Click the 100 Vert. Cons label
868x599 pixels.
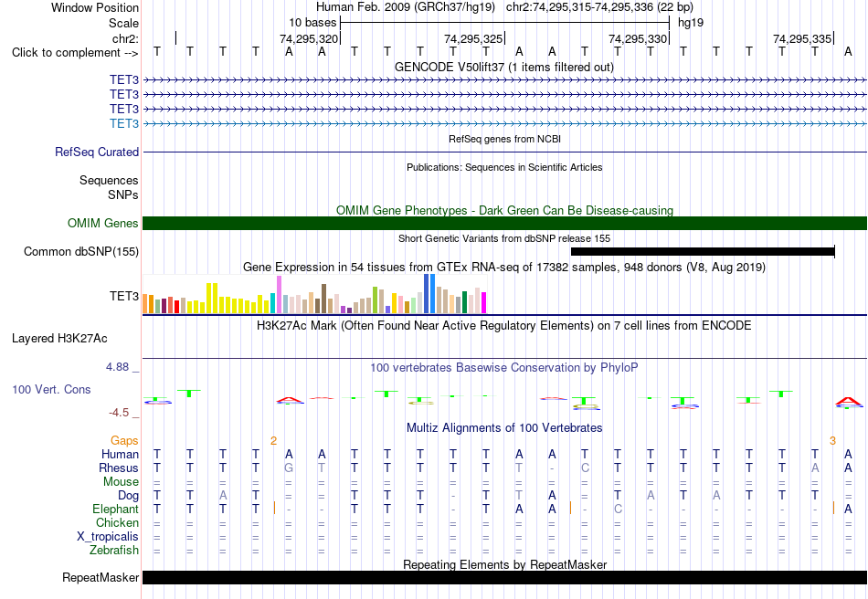click(51, 389)
